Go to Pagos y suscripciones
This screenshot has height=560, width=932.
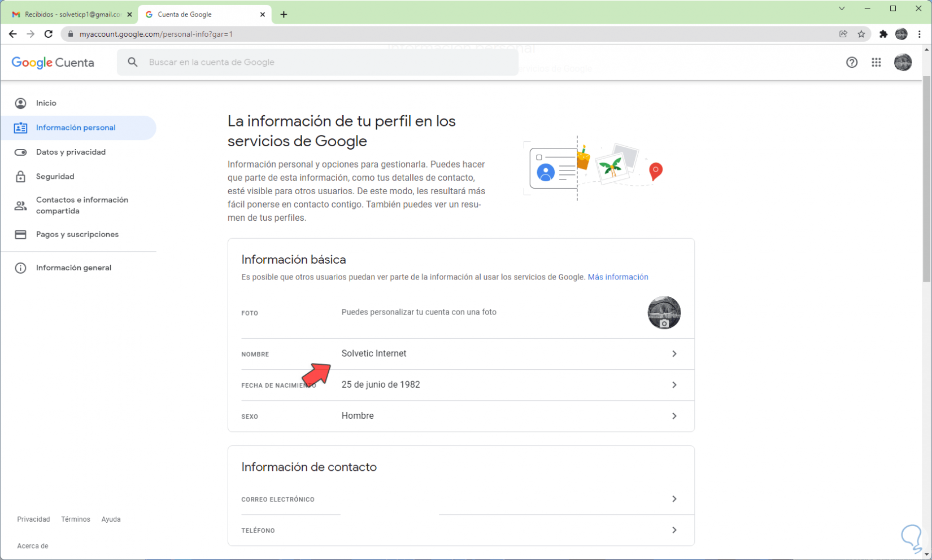tap(77, 234)
